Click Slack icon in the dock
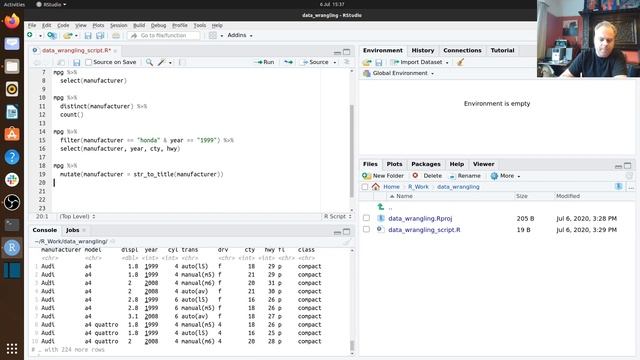Image resolution: width=640 pixels, height=360 pixels. [12, 180]
